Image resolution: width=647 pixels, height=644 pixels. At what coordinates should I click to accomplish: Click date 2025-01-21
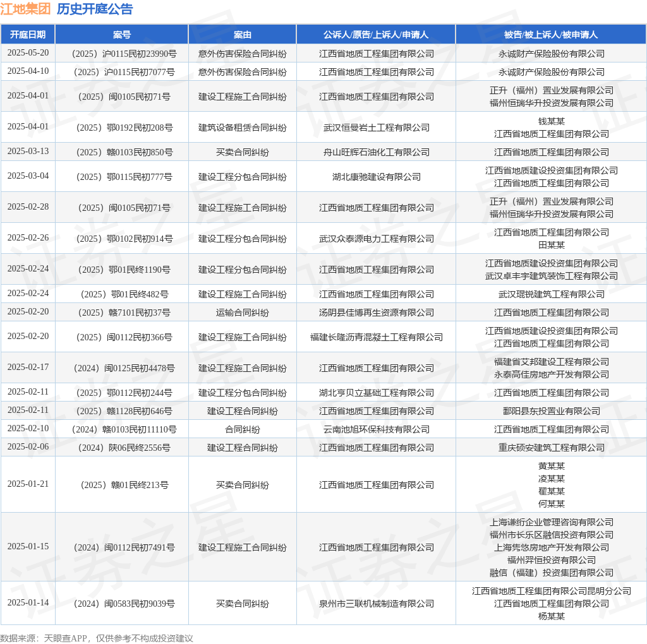click(x=28, y=484)
